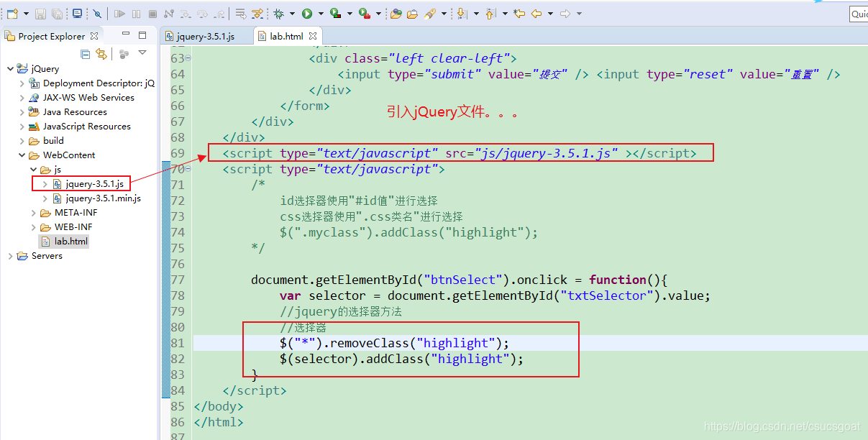This screenshot has height=440, width=868.
Task: Select the Resume debug icon
Action: click(x=119, y=13)
